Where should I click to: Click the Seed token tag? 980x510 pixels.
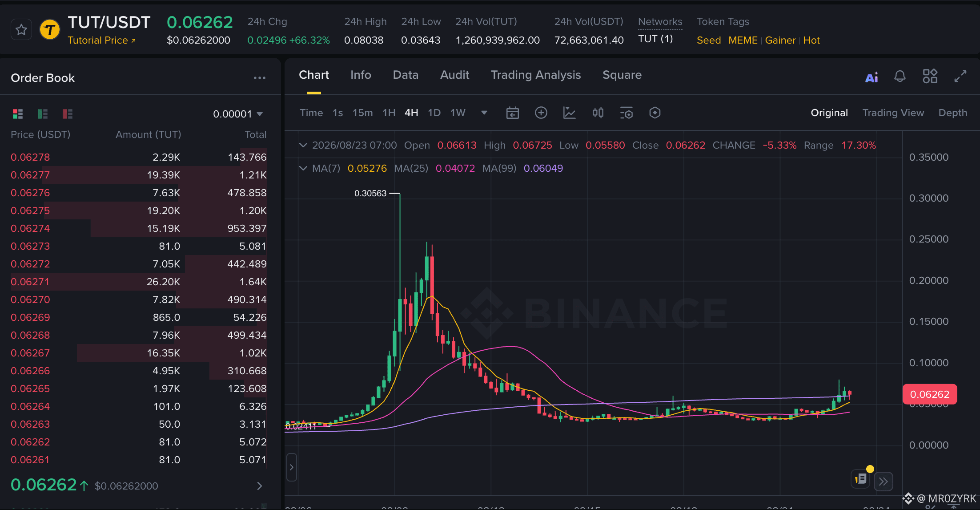point(709,40)
